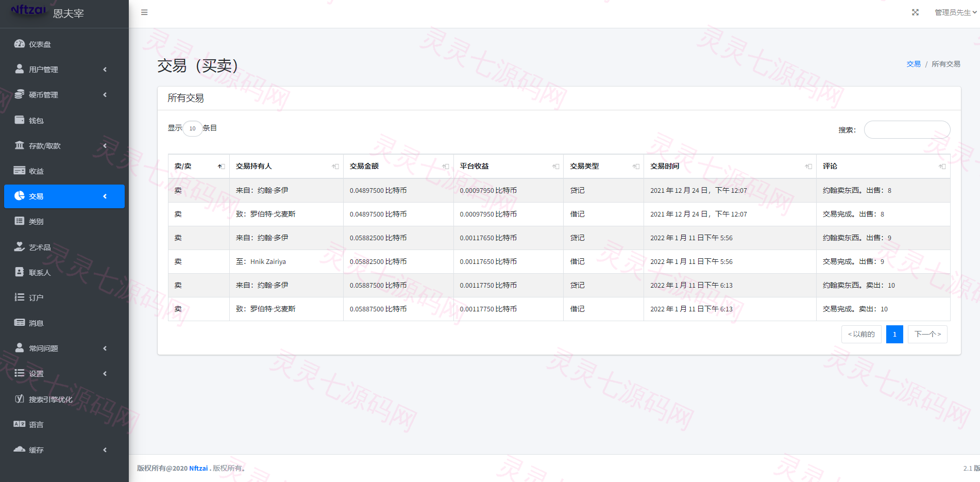Screen dimensions: 980x482
Task: Click the 硬币管理 coins icon
Action: [x=20, y=94]
